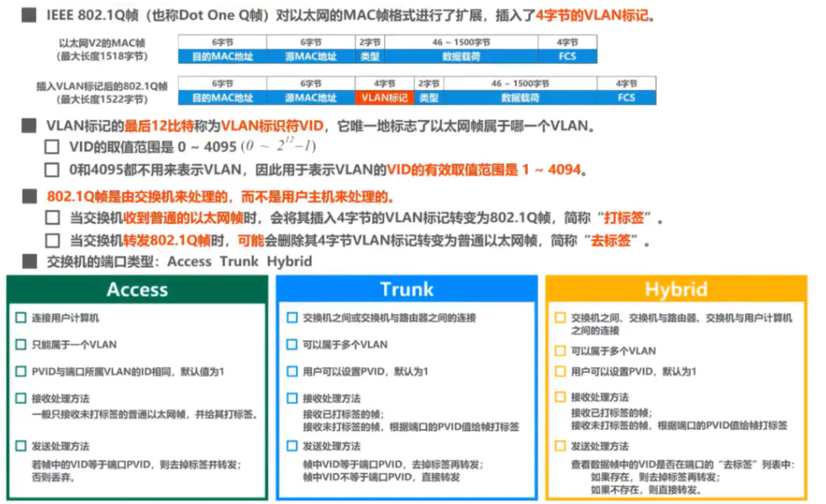Toggle 发送处理方法 checkbox in Access panel
The height and width of the screenshot is (504, 826).
21,446
